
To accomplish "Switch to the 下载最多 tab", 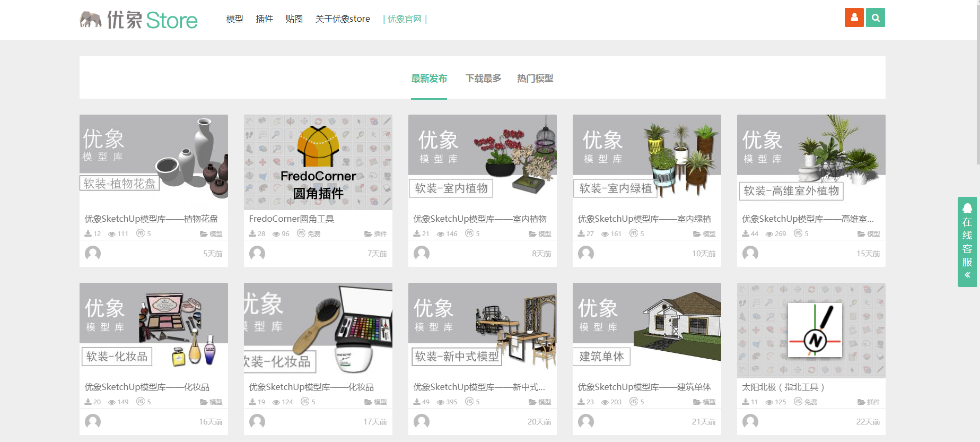I will tap(483, 79).
